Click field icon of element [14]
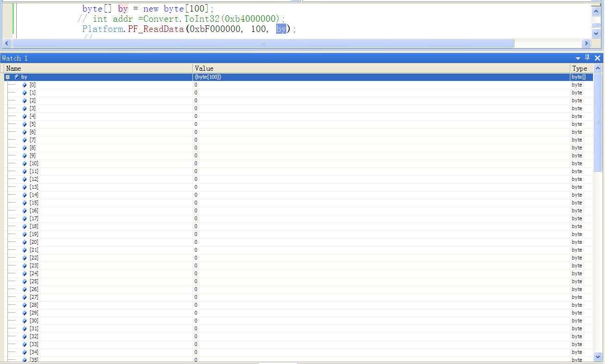 click(25, 195)
